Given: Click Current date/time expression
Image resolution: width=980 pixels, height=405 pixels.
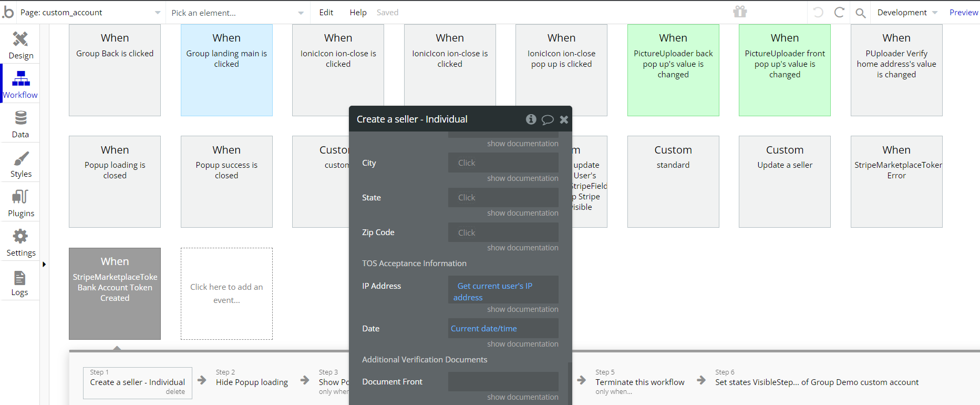Looking at the screenshot, I should click(484, 329).
